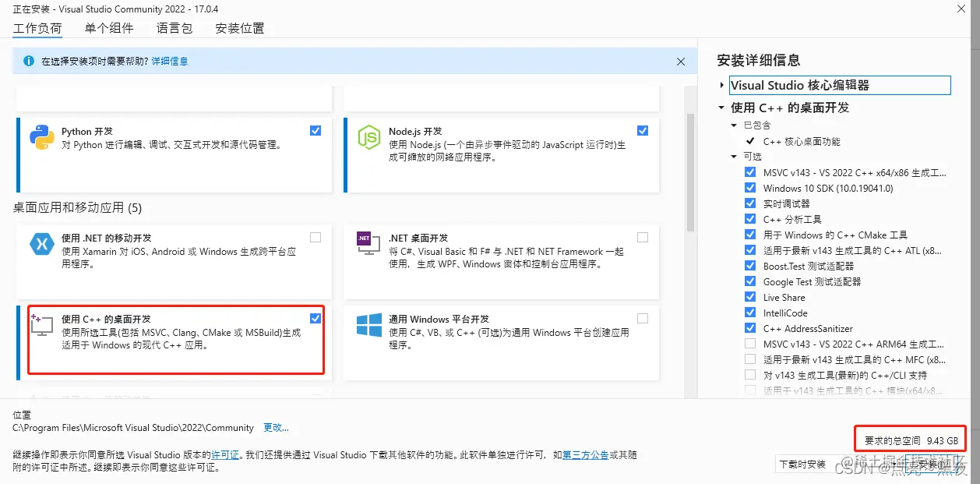Switch to the 语言包 tab
This screenshot has width=980, height=484.
(174, 28)
